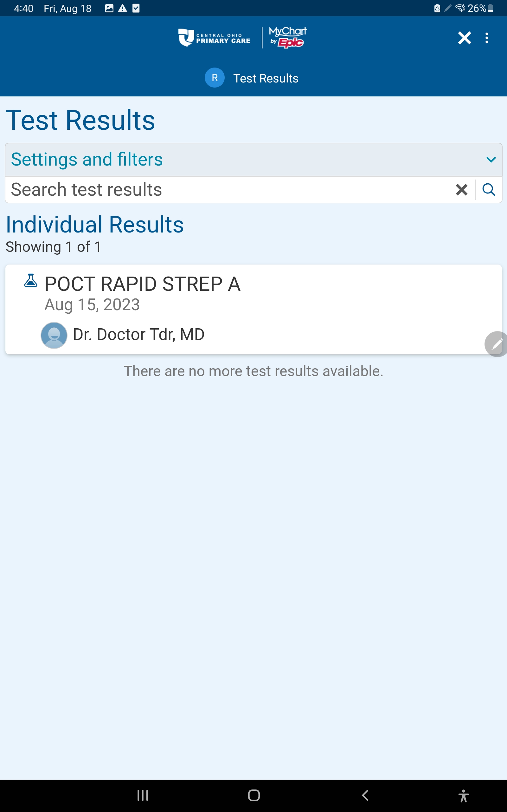Open the three-dot overflow menu
Viewport: 507px width, 812px height.
[486, 38]
